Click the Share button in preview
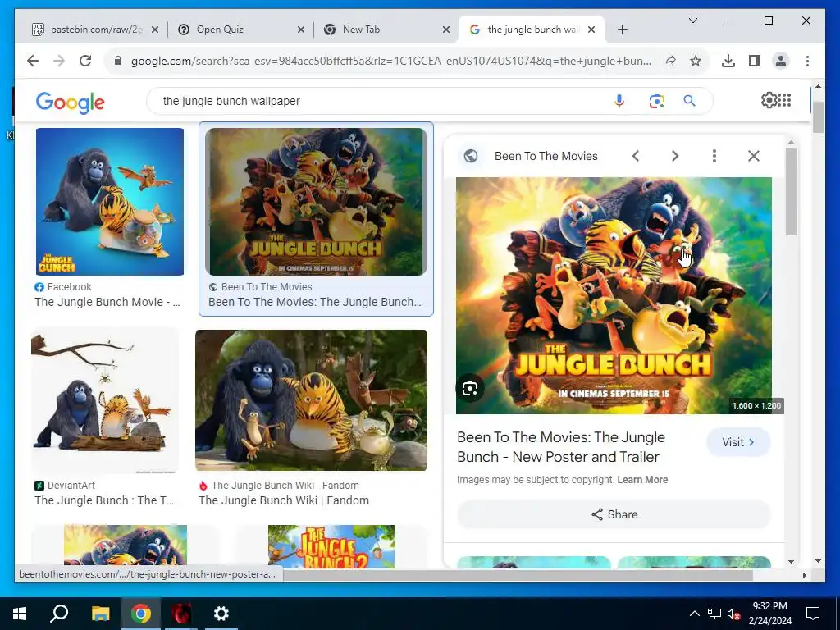The width and height of the screenshot is (840, 630). pos(614,514)
